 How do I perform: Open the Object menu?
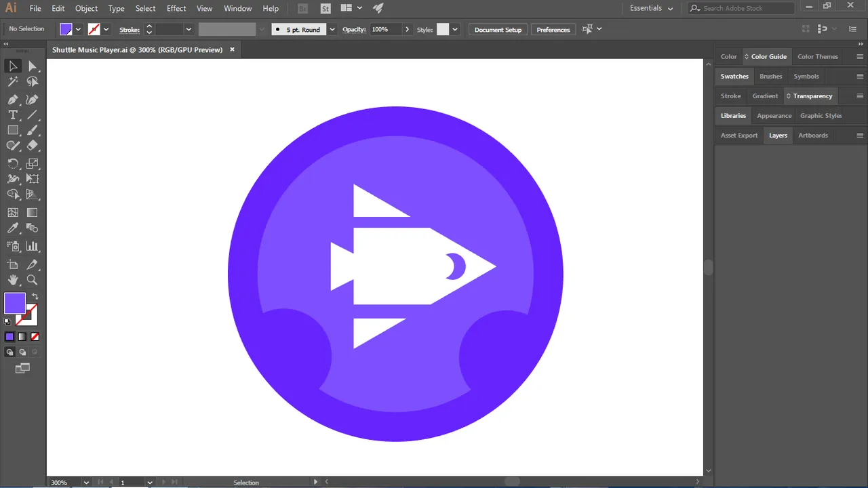click(86, 8)
